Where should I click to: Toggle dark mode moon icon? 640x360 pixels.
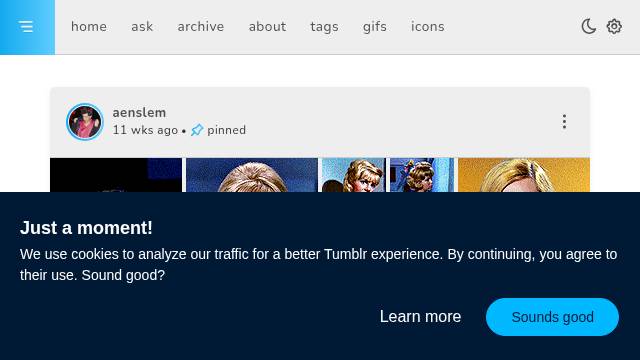point(588,27)
